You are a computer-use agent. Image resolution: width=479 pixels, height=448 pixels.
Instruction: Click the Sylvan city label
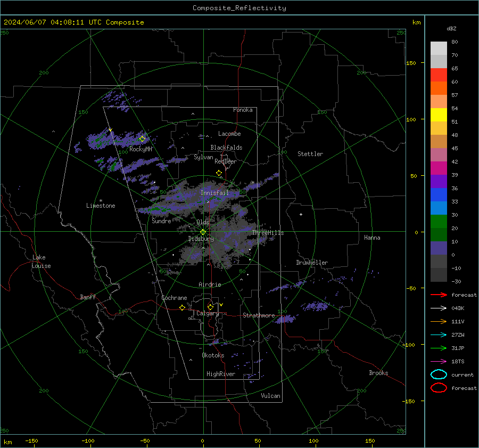click(x=203, y=157)
